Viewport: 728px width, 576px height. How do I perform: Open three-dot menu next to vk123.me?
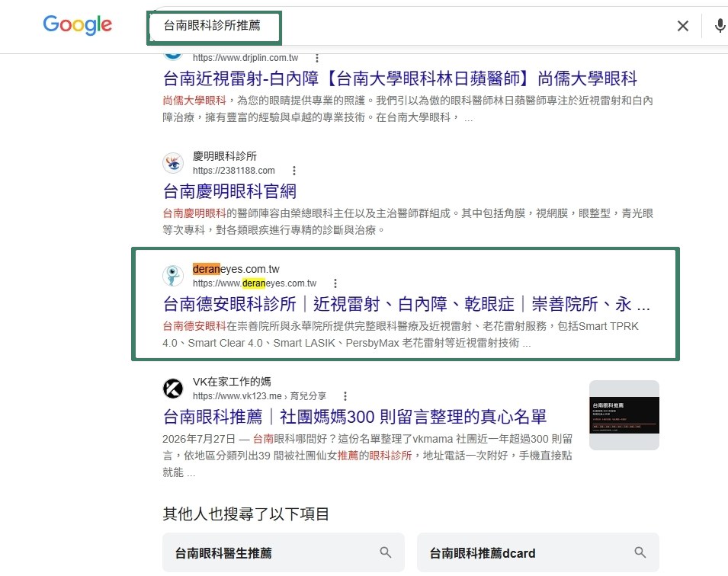point(345,396)
